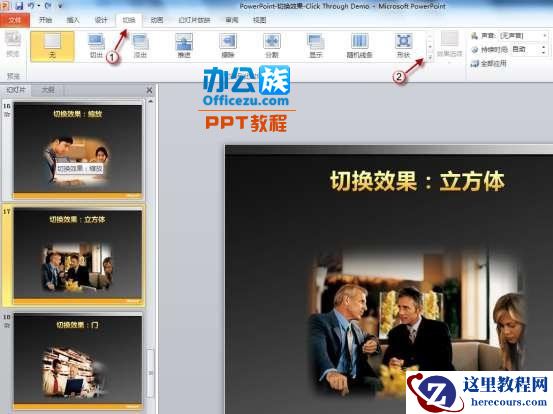
Task: Switch to the 视图 (View) tab
Action: tap(259, 20)
